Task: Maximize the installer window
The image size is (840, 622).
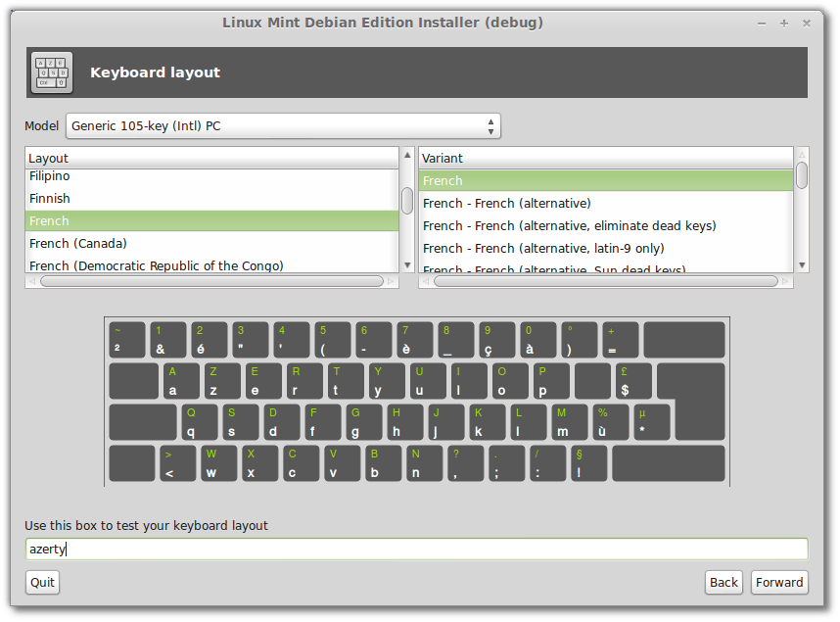Action: pyautogui.click(x=784, y=24)
